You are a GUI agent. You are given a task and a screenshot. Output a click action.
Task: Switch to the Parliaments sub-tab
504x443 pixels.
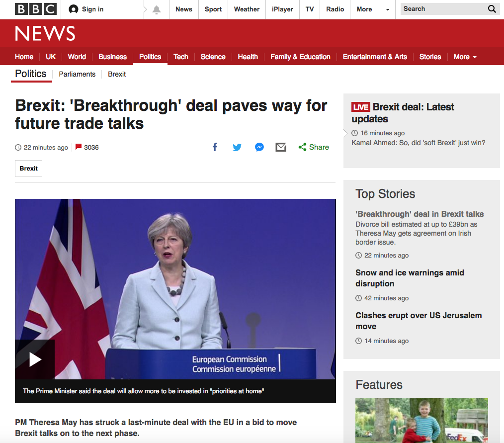77,74
